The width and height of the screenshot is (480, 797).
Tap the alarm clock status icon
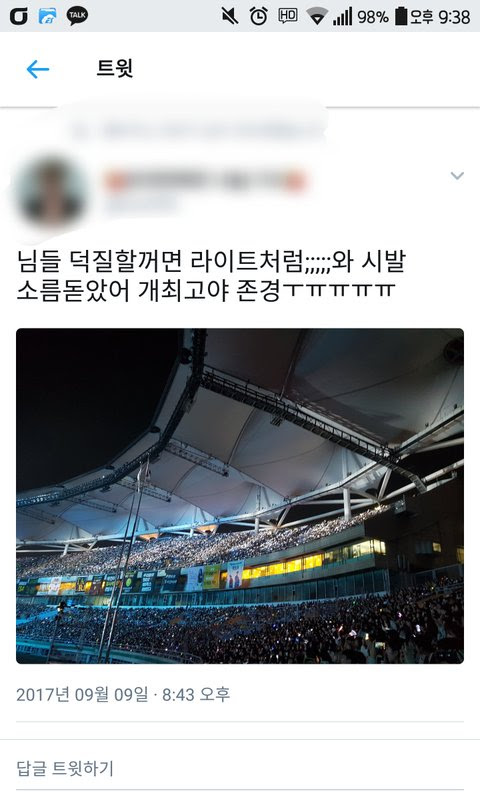point(258,16)
